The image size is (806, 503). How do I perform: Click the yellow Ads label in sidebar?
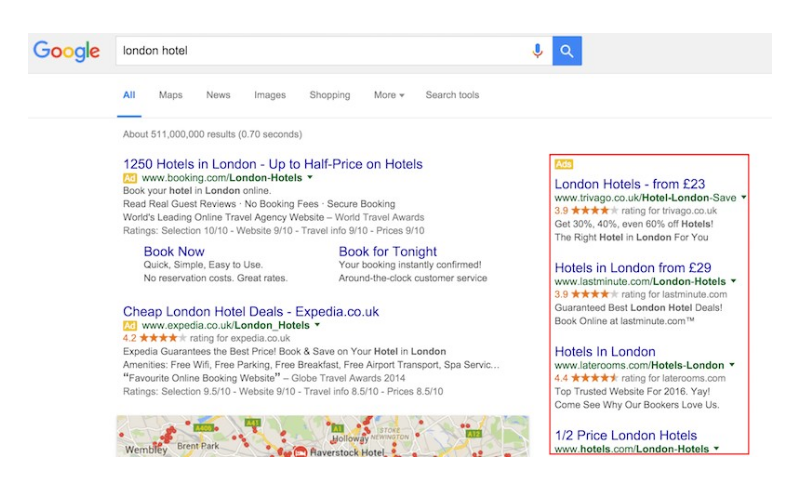click(563, 164)
